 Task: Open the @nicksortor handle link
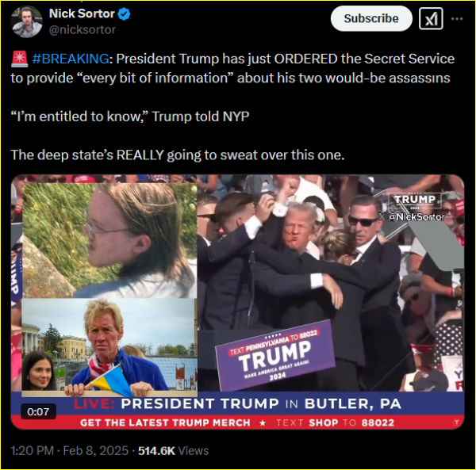(83, 29)
